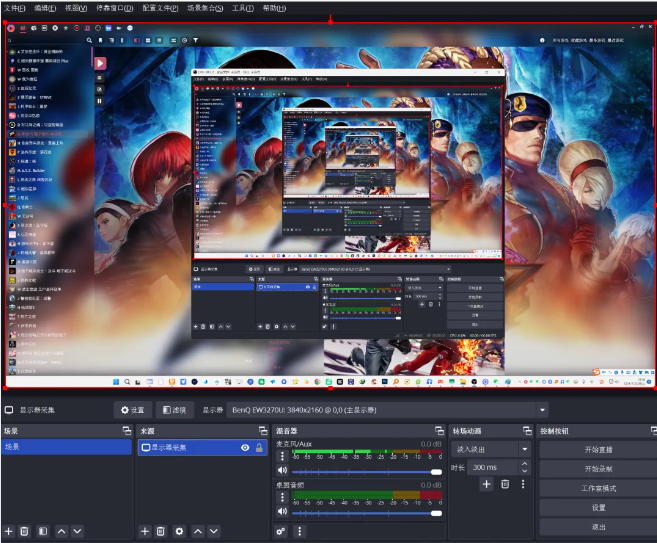Open source properties gear in Sources panel
This screenshot has height=543, width=657.
pos(179,531)
